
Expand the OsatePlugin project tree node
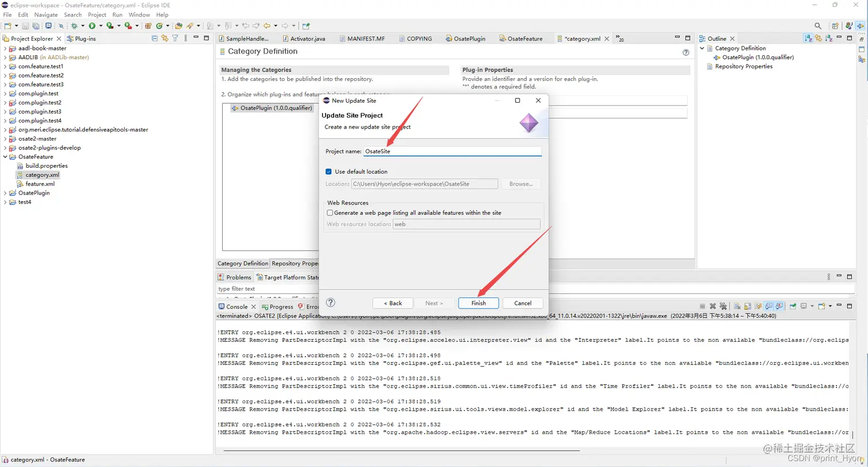5,193
